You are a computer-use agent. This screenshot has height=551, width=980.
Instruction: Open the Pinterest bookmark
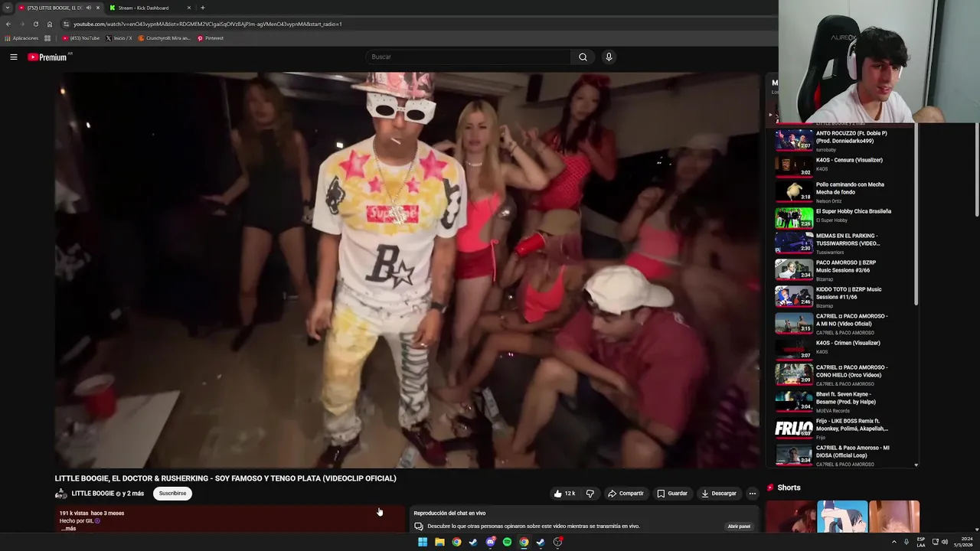(211, 38)
